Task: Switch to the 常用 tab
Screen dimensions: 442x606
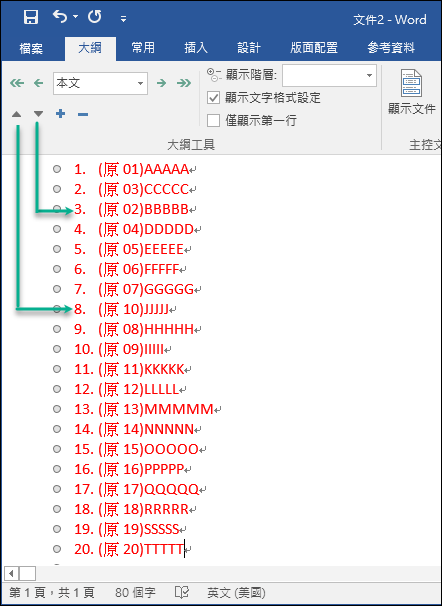Action: [x=143, y=48]
